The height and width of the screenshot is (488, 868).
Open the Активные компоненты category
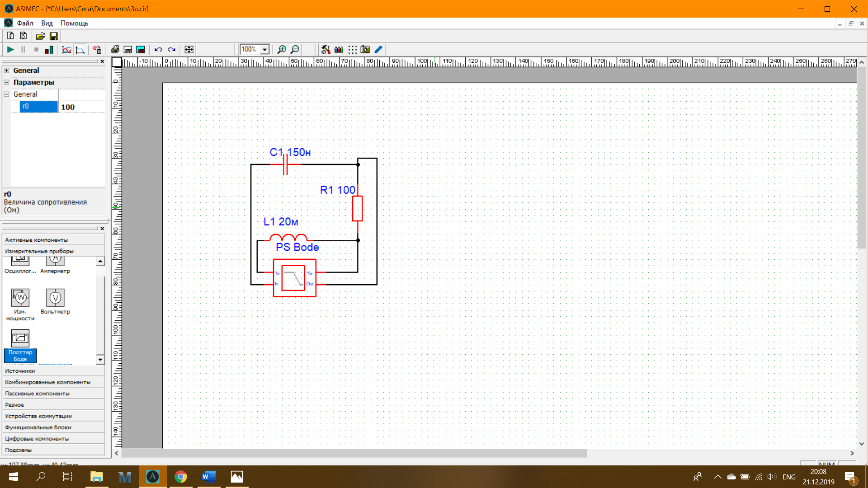click(53, 240)
